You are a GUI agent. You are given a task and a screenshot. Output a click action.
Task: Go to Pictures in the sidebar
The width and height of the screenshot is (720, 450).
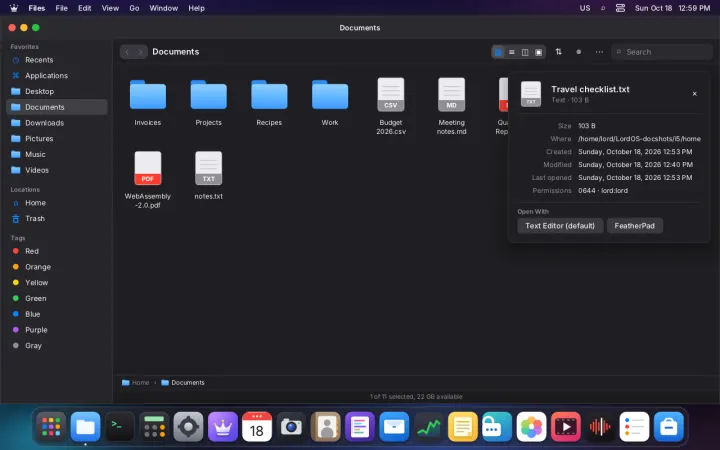[56, 139]
